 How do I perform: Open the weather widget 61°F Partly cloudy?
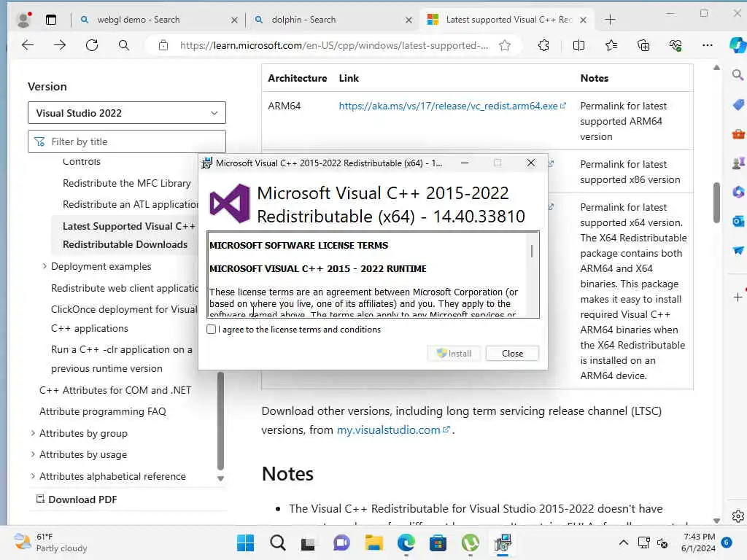coord(50,542)
